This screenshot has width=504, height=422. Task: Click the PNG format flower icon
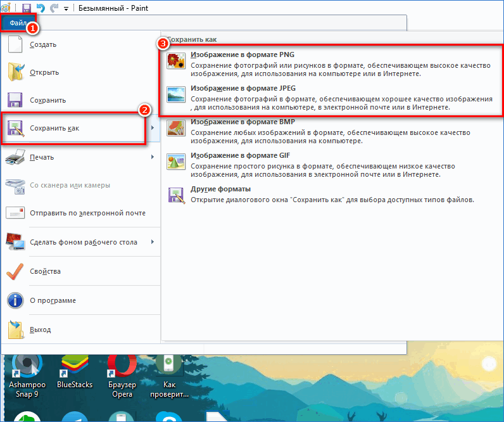click(x=176, y=61)
